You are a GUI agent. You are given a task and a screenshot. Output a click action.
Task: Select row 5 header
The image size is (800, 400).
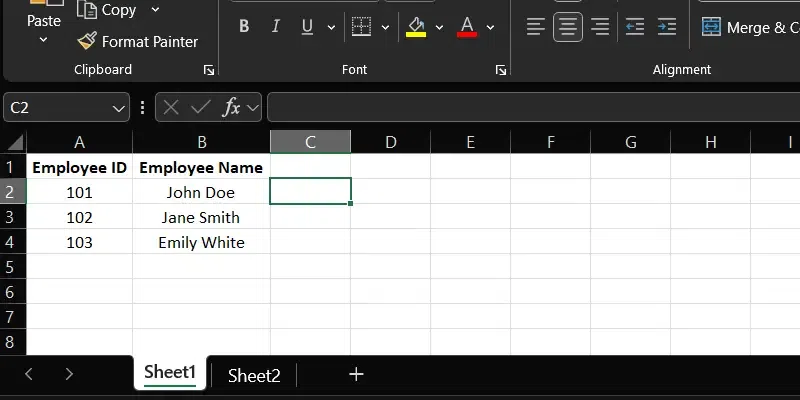tap(13, 266)
